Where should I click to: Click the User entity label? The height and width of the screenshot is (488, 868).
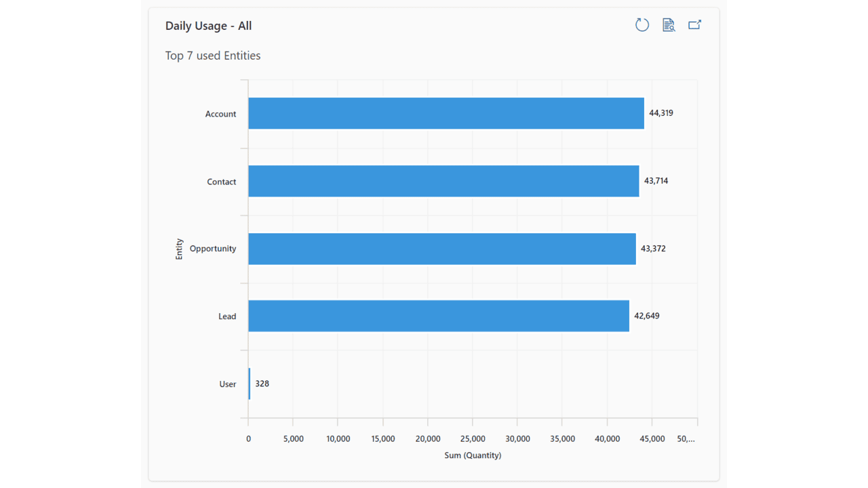[x=227, y=384]
